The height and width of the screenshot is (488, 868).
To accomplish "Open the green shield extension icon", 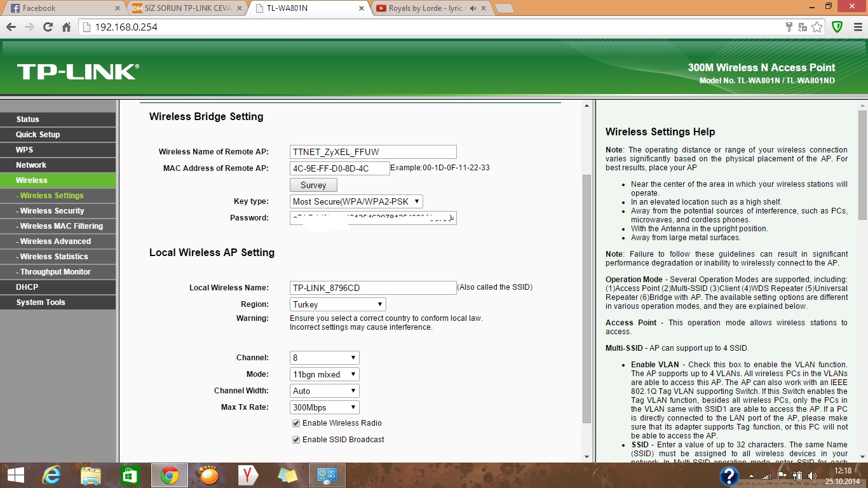I will click(837, 27).
